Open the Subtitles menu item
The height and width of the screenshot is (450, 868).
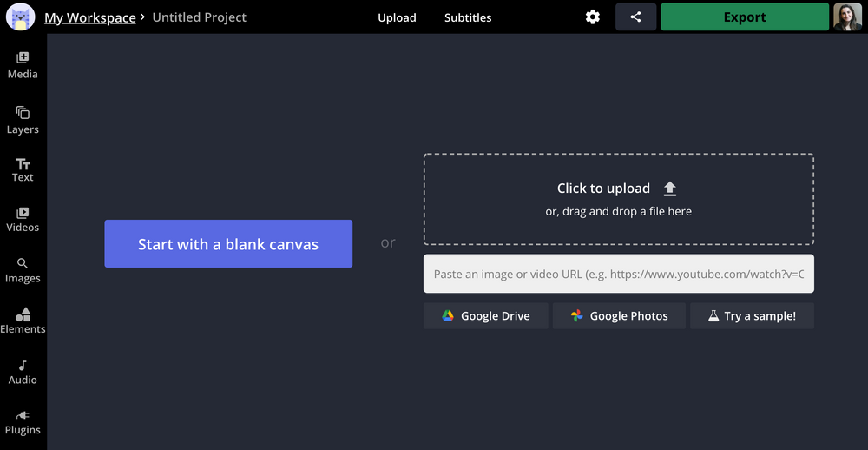(468, 17)
